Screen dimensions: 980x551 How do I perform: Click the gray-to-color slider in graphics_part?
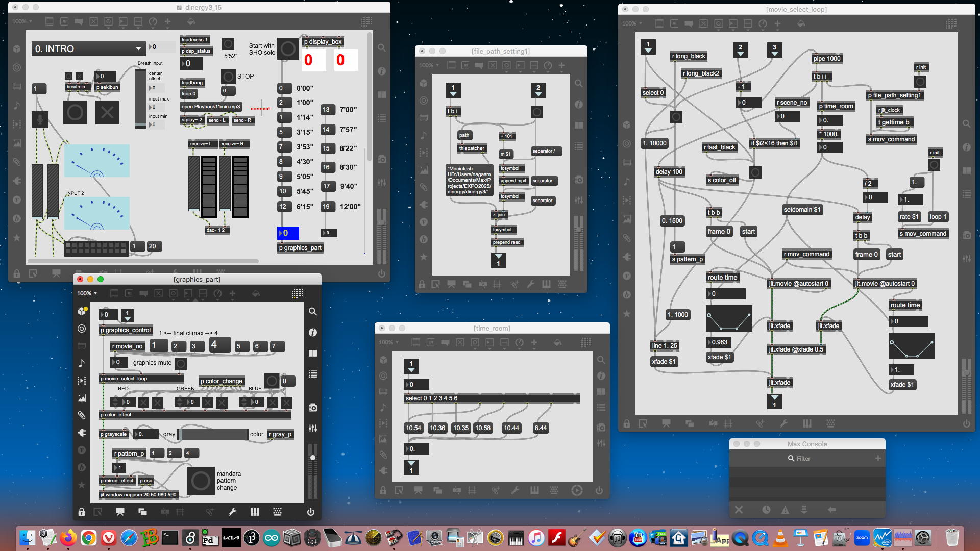[x=213, y=435]
